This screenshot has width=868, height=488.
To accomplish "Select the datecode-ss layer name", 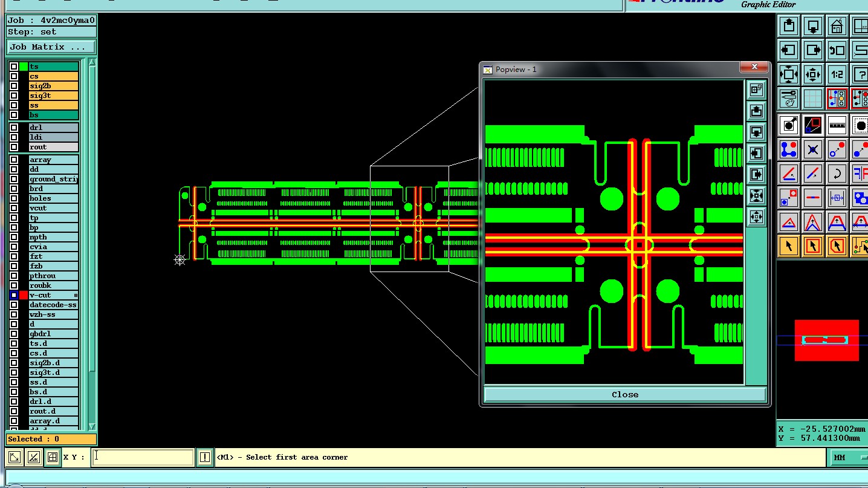I will click(x=54, y=305).
